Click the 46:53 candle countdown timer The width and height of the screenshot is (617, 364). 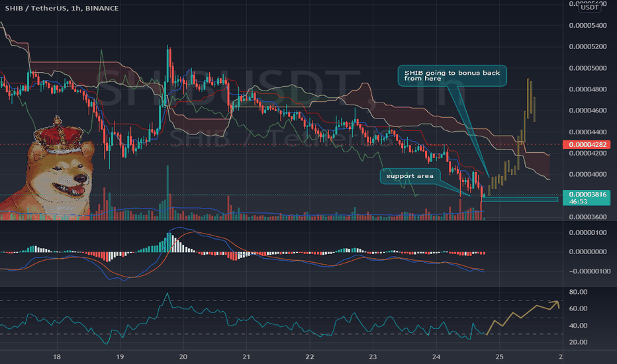(578, 201)
